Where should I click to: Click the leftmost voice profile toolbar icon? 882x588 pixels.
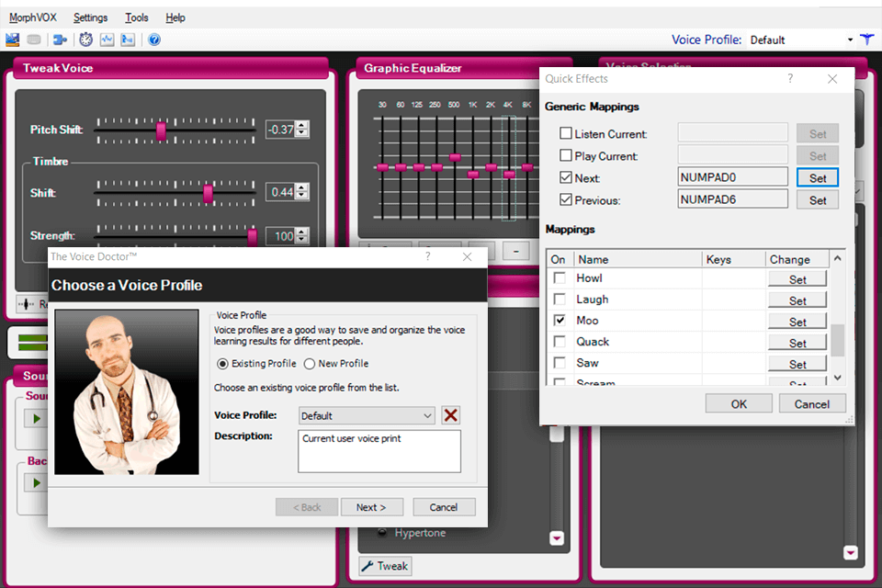(x=12, y=40)
